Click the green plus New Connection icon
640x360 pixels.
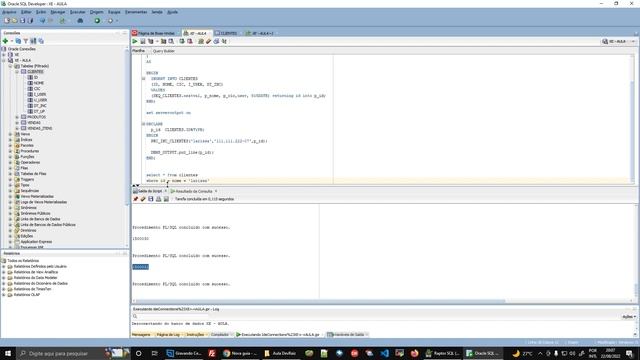tap(5, 41)
